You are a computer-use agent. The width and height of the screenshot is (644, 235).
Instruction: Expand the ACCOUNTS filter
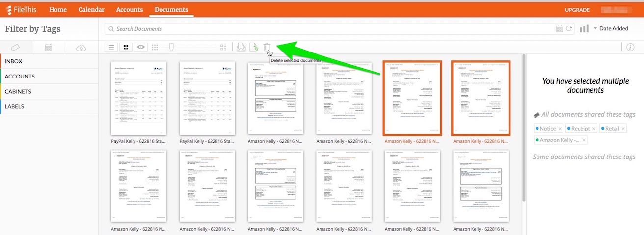click(x=49, y=77)
